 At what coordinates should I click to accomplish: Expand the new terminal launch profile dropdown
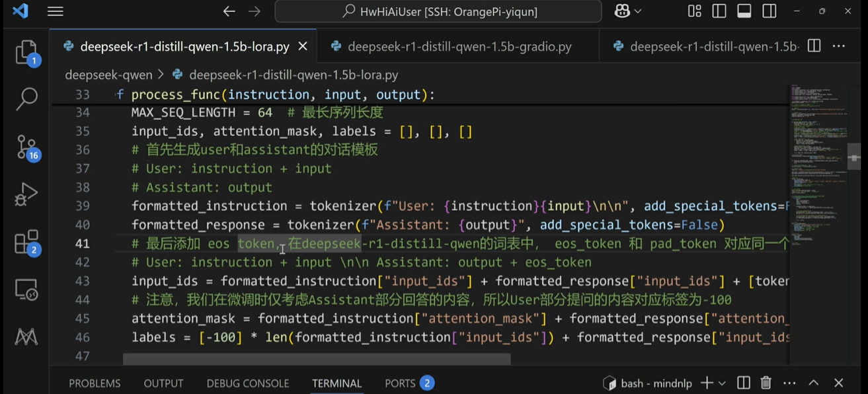click(722, 383)
